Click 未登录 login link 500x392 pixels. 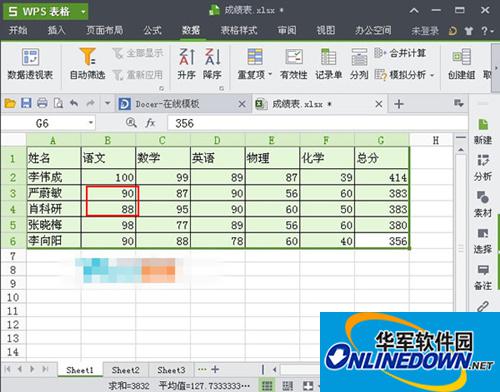coord(425,31)
